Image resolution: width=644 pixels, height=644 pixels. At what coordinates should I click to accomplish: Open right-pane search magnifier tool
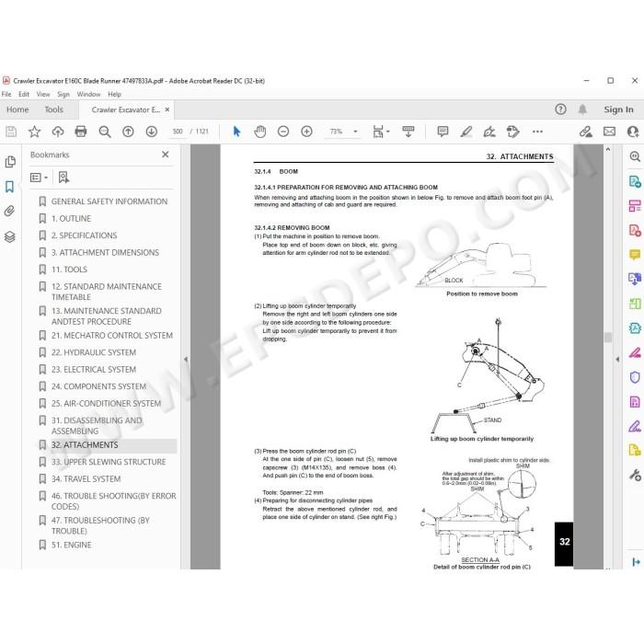point(635,156)
